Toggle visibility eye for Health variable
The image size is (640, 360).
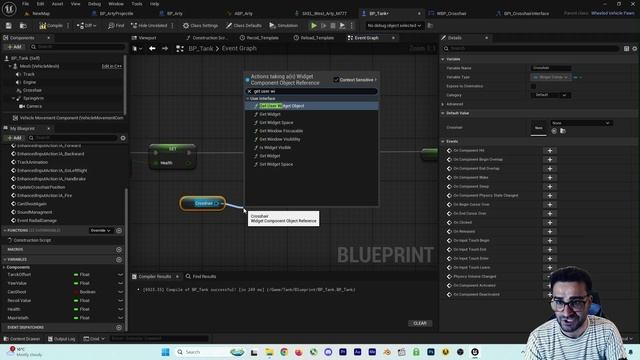120,309
